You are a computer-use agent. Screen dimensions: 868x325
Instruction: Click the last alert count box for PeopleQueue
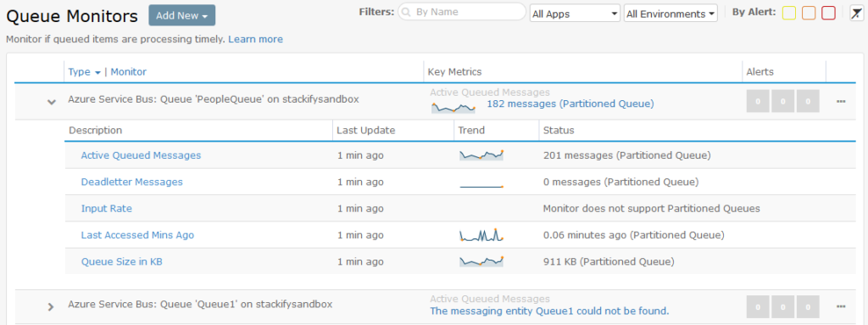(808, 102)
